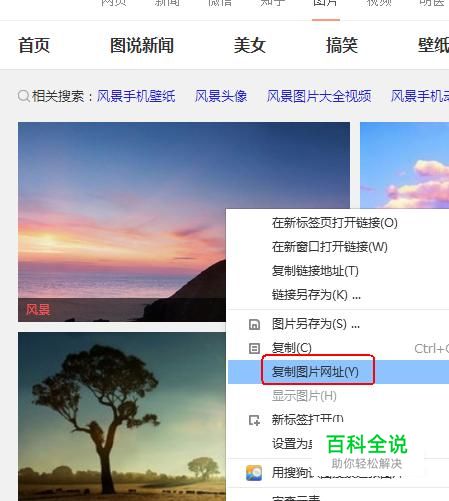Screen dimensions: 449x501
Task: Open the 美女 category tab
Action: coord(250,45)
